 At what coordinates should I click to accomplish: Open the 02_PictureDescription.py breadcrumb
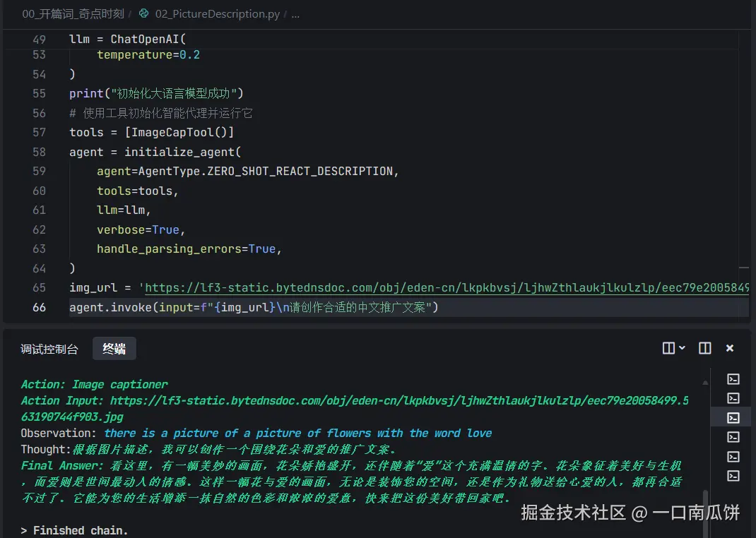tap(217, 14)
